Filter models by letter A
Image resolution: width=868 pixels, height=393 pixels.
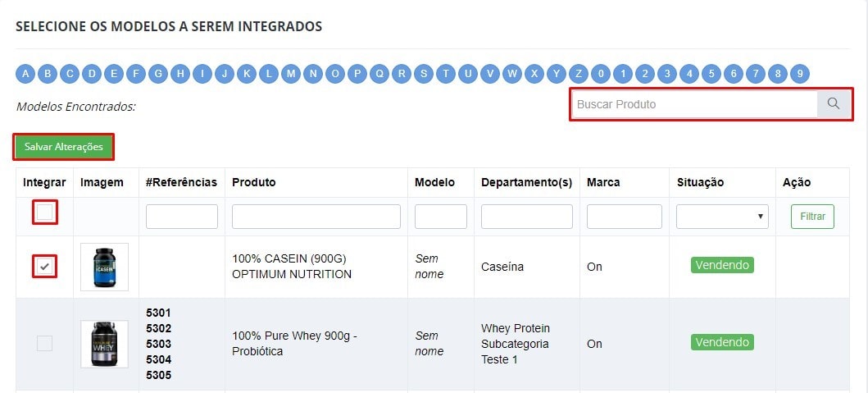click(25, 74)
